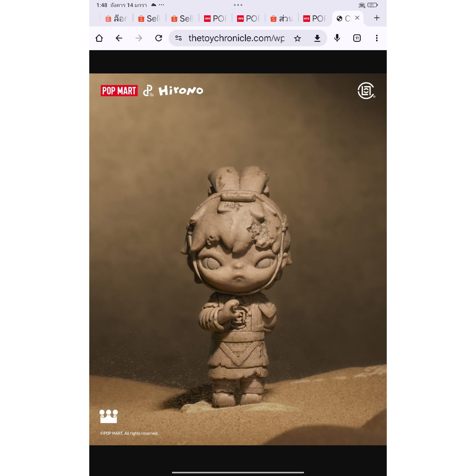The width and height of the screenshot is (476, 476).
Task: Download the page using the download icon
Action: point(317,38)
